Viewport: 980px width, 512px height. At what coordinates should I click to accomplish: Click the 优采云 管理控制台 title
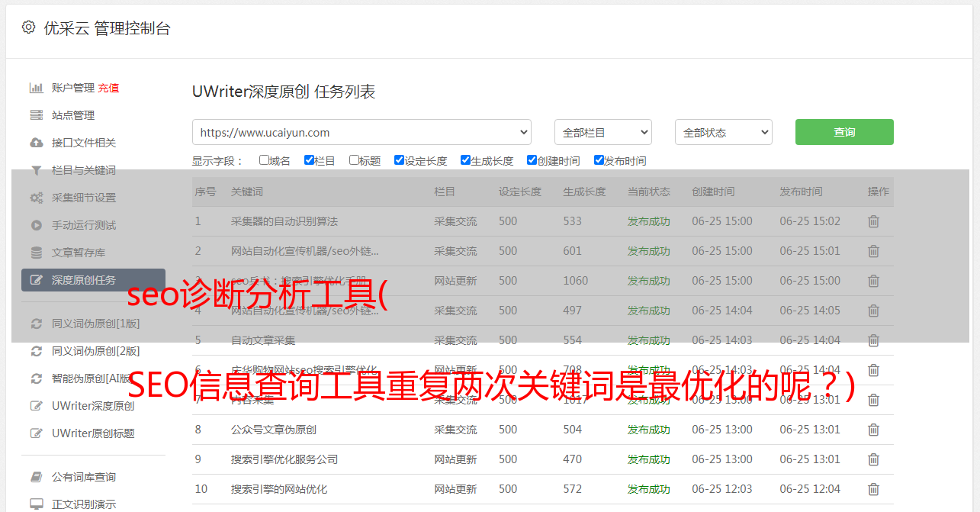click(107, 28)
